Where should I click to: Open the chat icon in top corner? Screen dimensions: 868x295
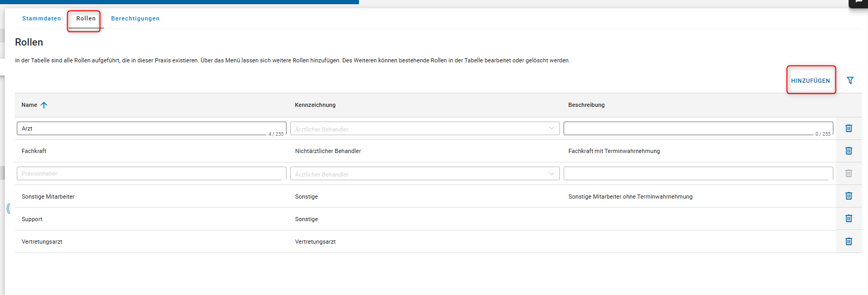(859, 3)
